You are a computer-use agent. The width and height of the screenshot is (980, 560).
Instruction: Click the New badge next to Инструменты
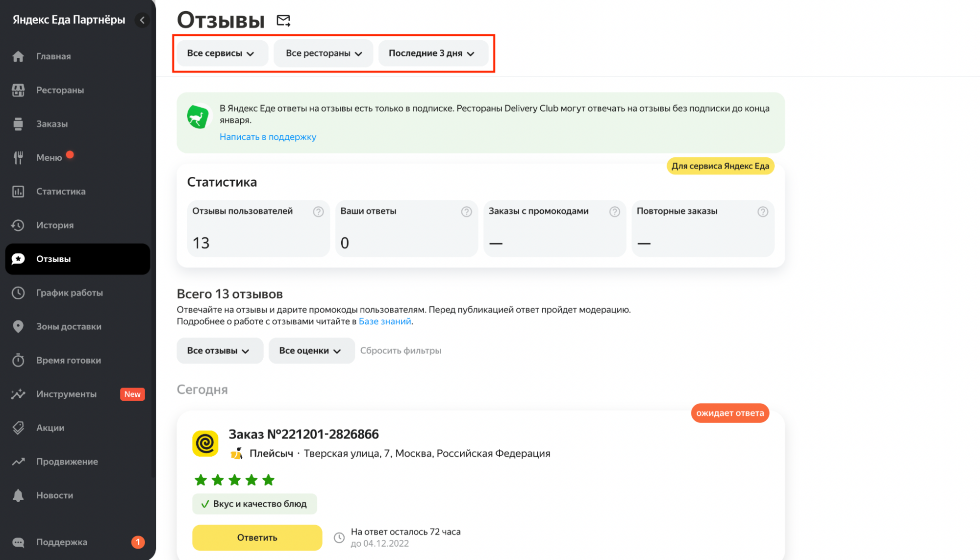click(x=132, y=394)
